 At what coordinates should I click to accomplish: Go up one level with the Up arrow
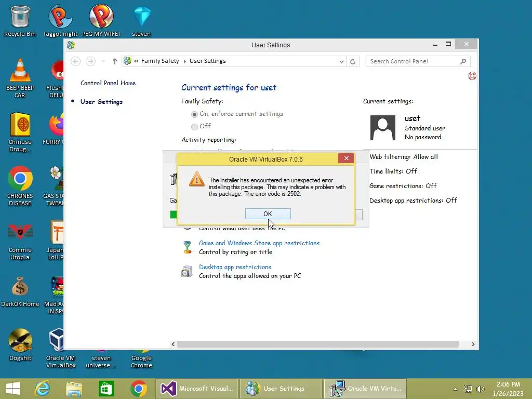click(x=115, y=61)
